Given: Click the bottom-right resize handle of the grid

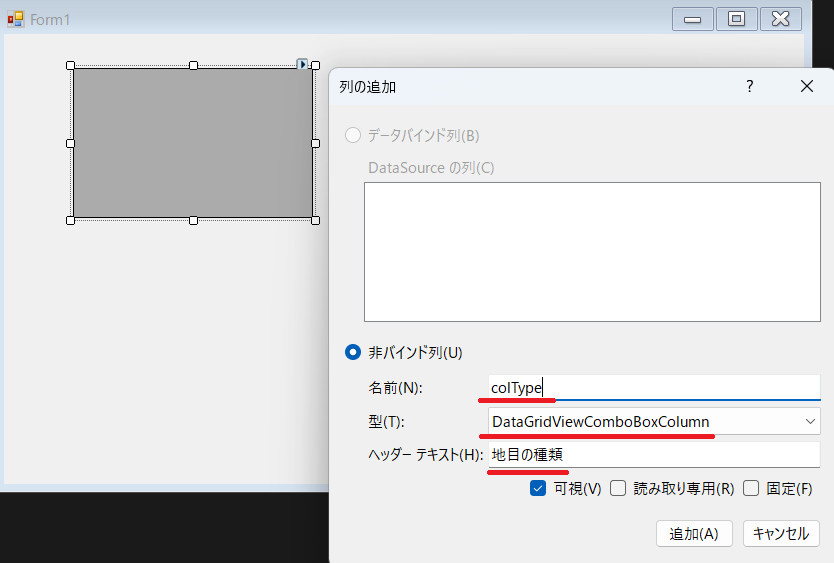Looking at the screenshot, I should [315, 220].
